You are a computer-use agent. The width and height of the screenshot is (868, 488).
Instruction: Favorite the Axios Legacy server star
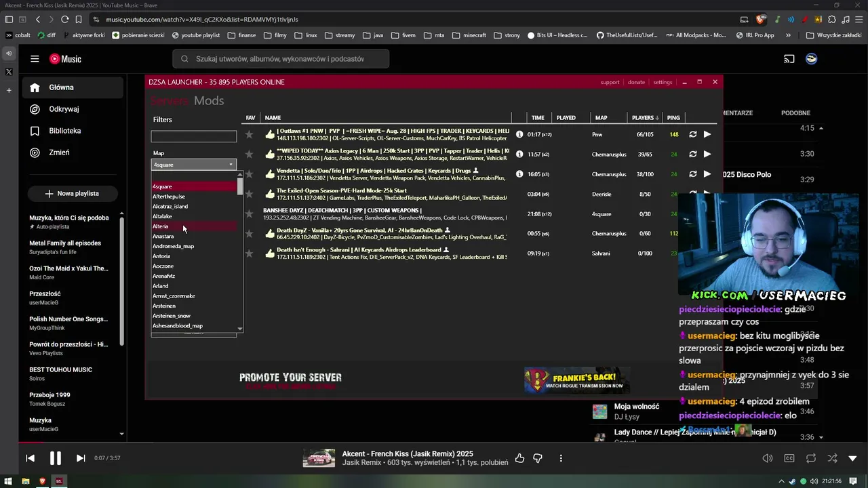pos(249,154)
